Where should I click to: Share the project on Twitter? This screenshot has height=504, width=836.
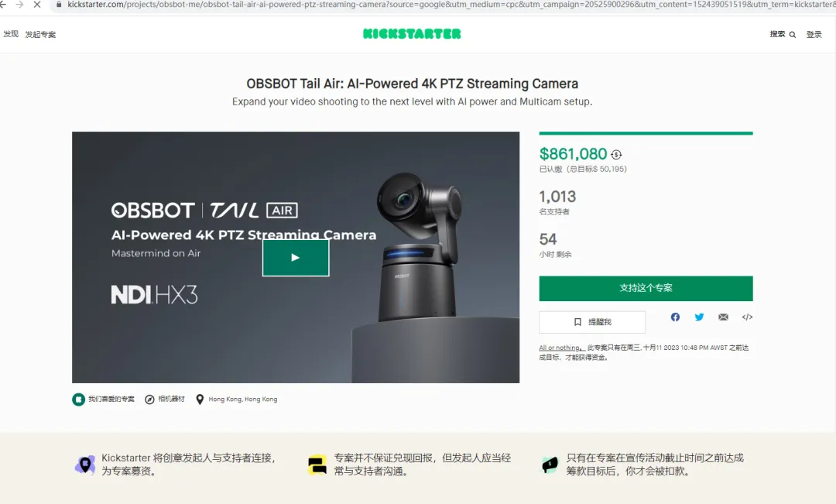pos(699,317)
